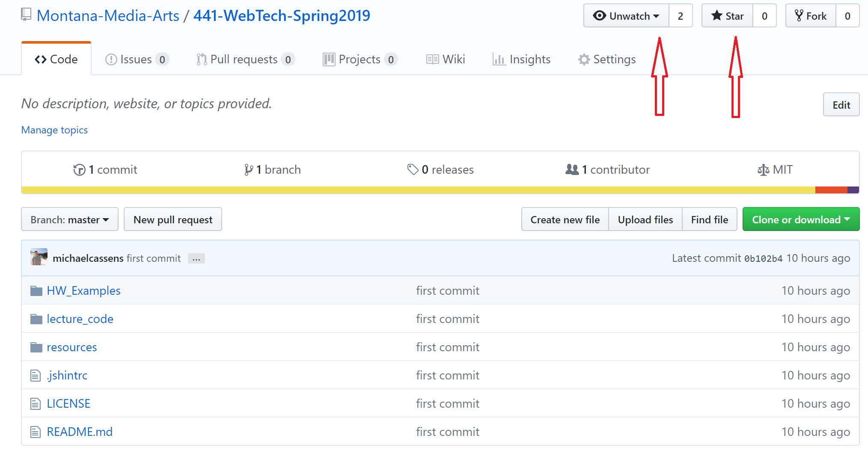Click the yellow JavaScript language bar segment

click(x=418, y=190)
